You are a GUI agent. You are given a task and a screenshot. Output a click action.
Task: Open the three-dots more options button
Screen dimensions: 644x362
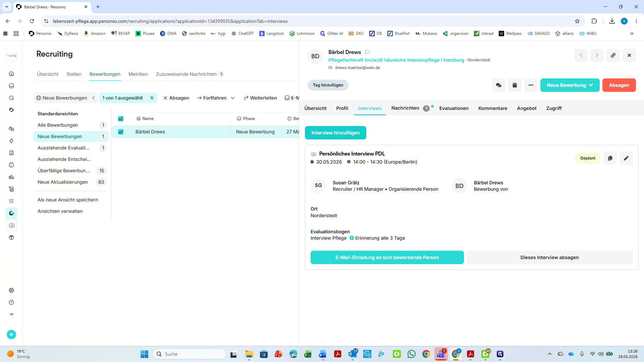tap(531, 85)
